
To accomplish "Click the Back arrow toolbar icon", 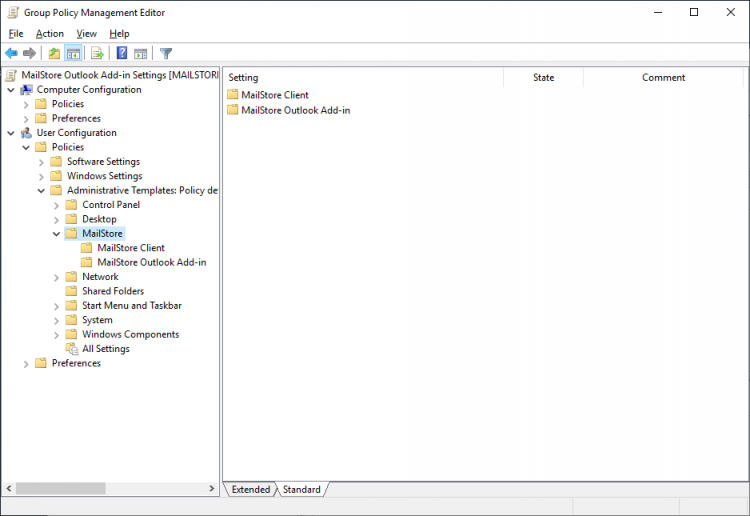I will (x=11, y=53).
